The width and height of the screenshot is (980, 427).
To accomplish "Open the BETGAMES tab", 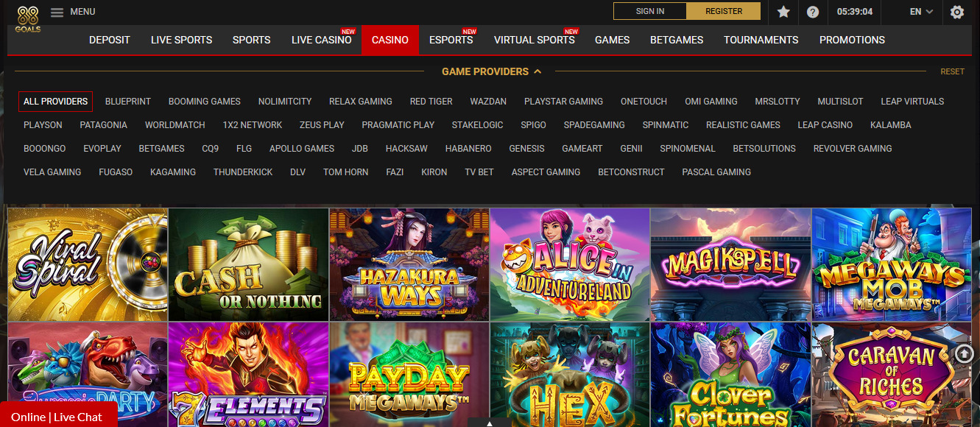I will tap(677, 40).
